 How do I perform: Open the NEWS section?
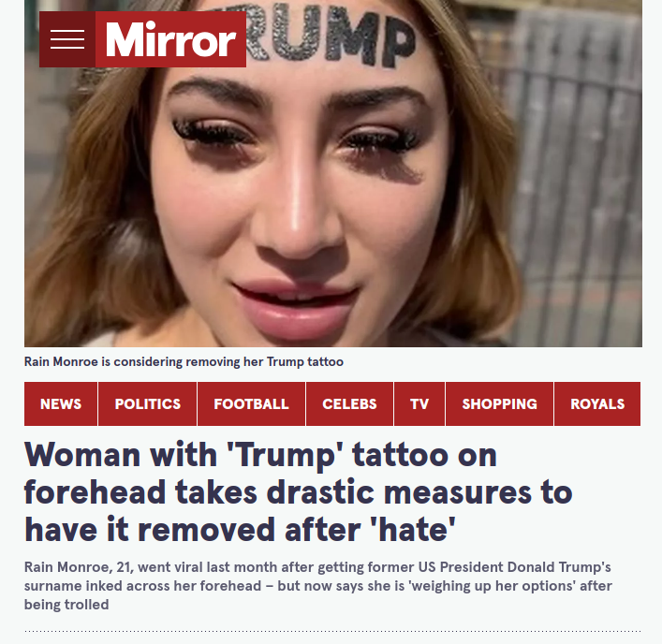[61, 403]
